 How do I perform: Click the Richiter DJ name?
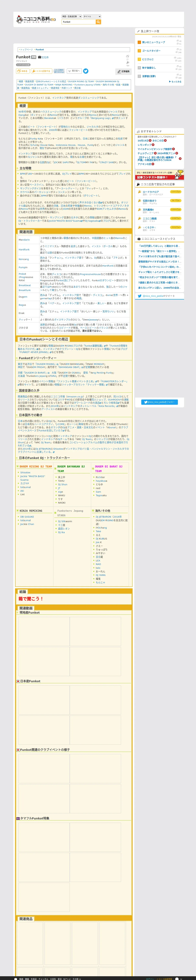tap(100, 477)
